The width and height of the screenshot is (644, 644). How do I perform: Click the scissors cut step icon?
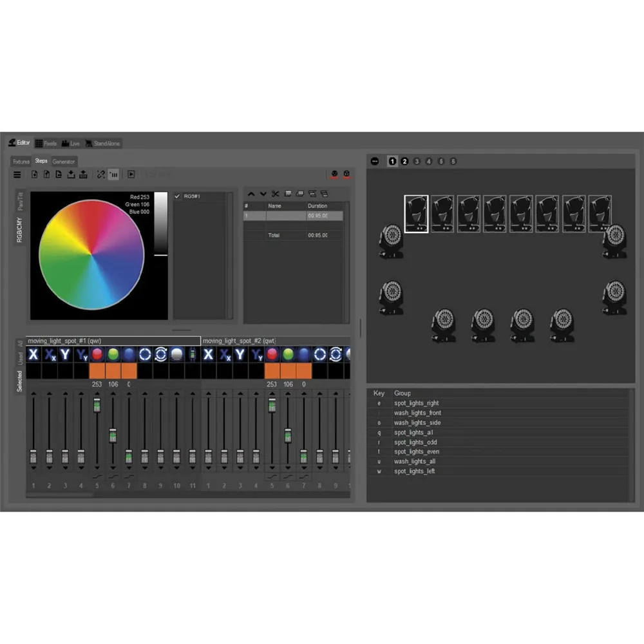pyautogui.click(x=275, y=193)
